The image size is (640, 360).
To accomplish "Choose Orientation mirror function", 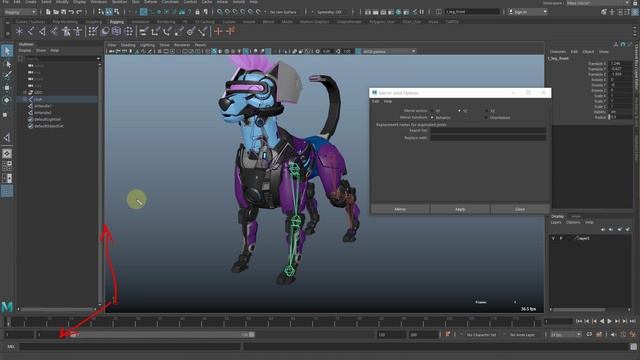I will pos(487,118).
